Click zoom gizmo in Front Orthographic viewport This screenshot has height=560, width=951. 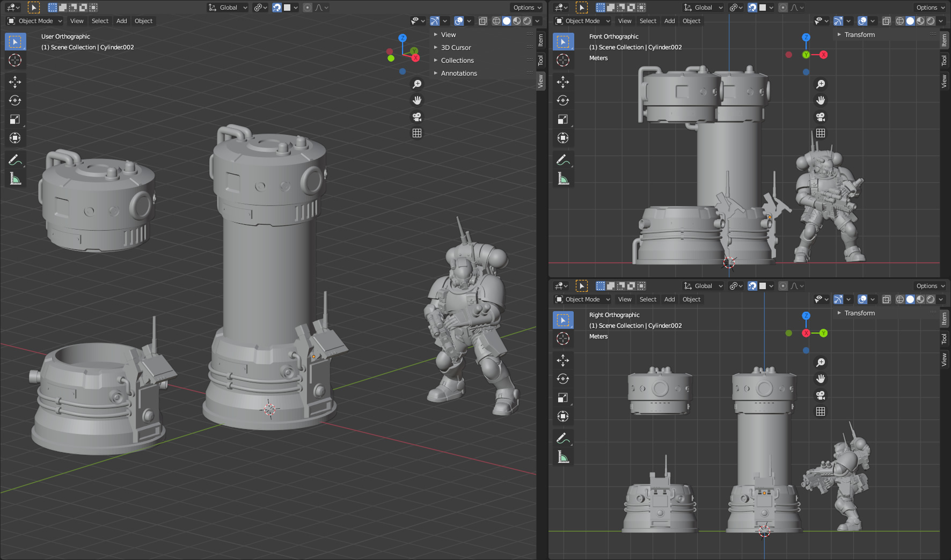coord(821,84)
